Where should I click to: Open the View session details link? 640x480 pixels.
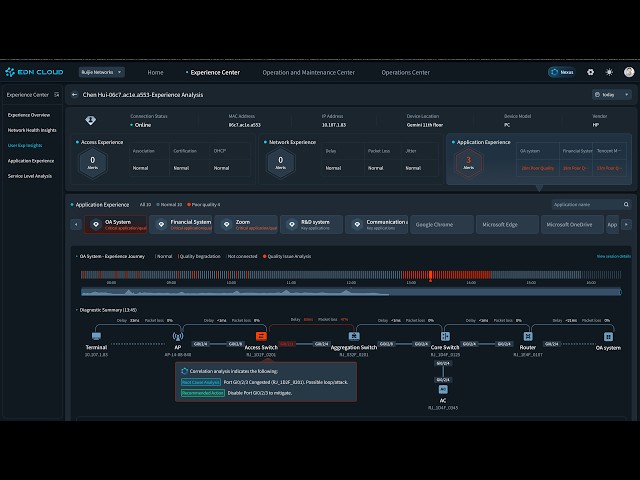click(613, 256)
